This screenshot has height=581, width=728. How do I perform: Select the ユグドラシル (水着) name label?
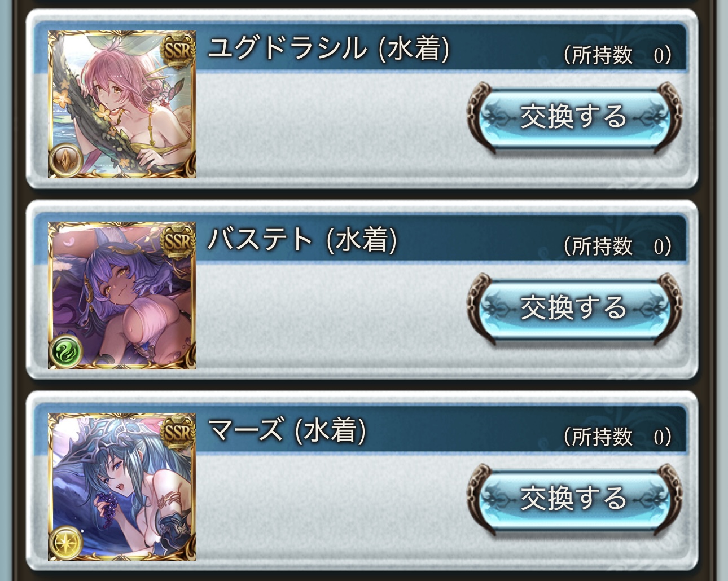coord(329,49)
